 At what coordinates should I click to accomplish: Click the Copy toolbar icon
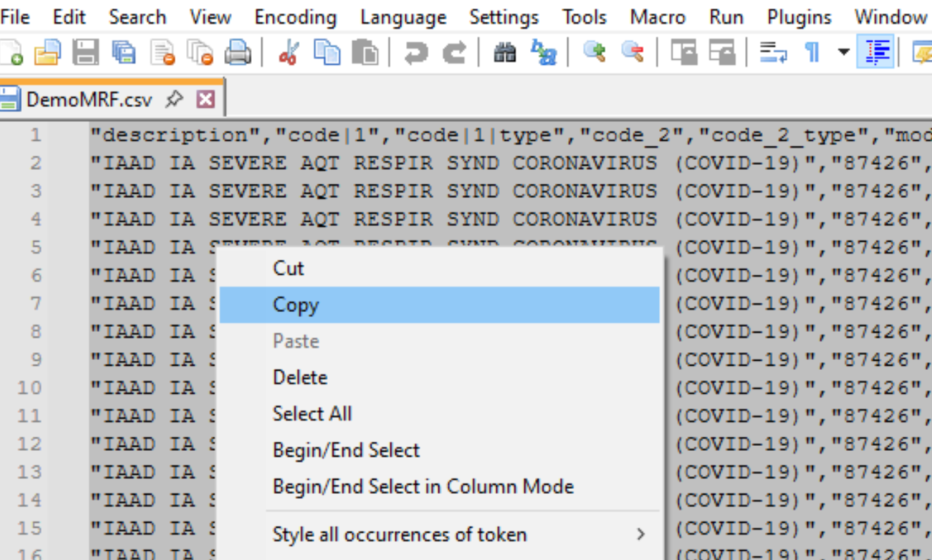pos(327,52)
